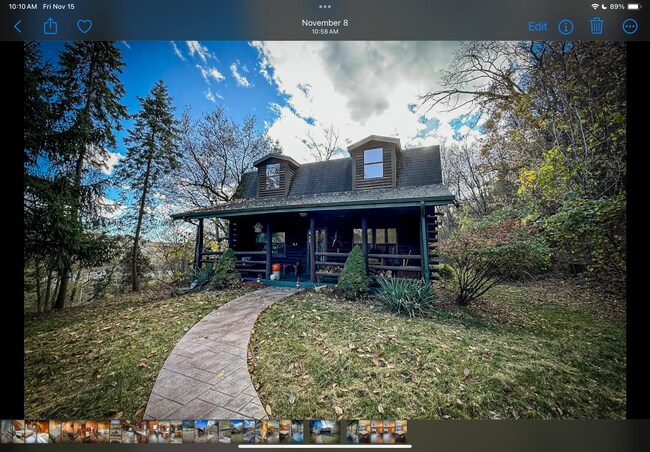Show photo info with the info icon
Screen dimensions: 650x452
coord(566,26)
